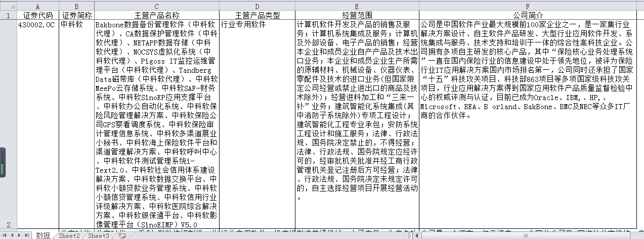The image size is (644, 239).
Task: Select the cell containing 430002.OC
Action: [38, 124]
